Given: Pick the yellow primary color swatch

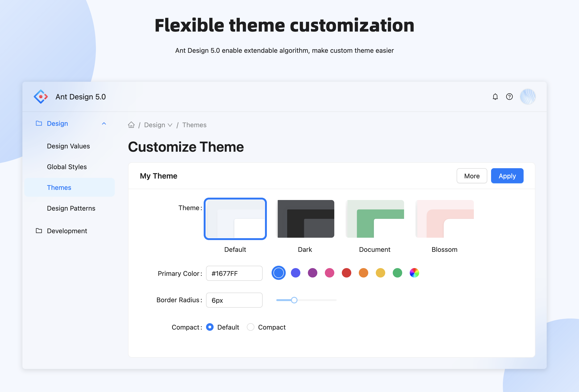Looking at the screenshot, I should pyautogui.click(x=380, y=273).
